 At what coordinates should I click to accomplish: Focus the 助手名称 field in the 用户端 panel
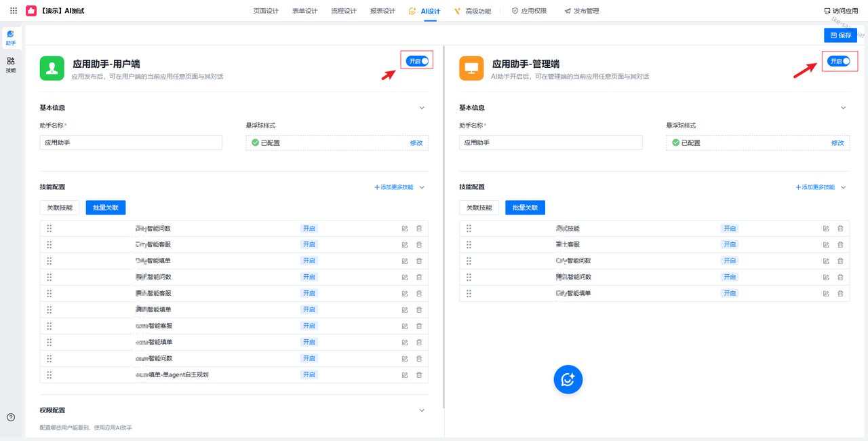pos(131,142)
